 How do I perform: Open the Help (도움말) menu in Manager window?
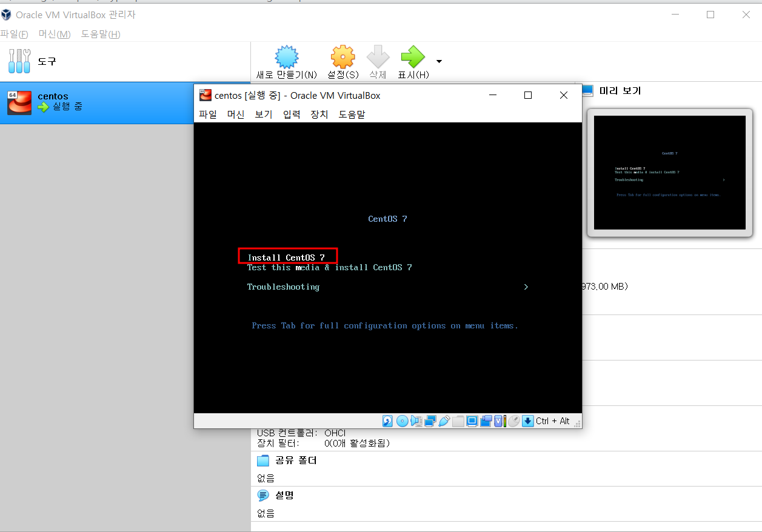[101, 34]
